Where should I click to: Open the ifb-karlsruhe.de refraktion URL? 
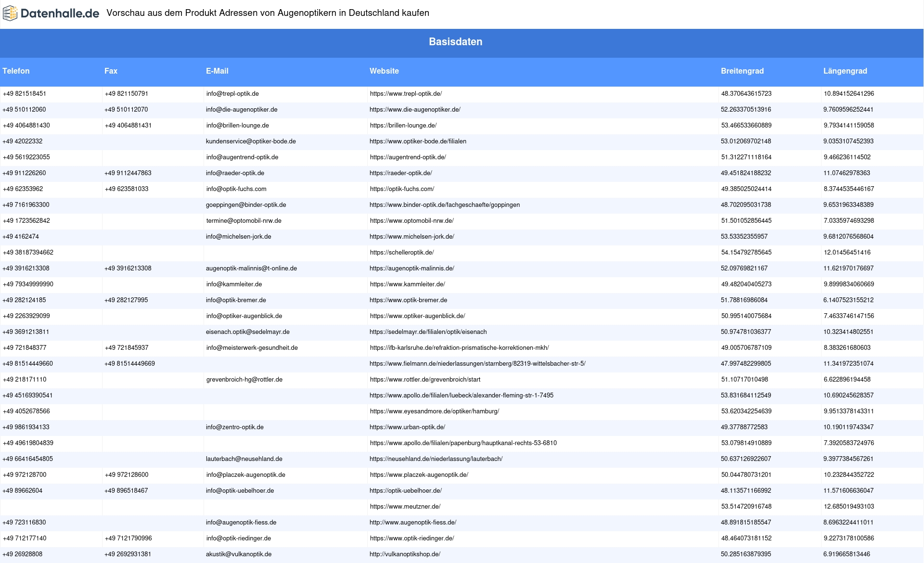coord(459,348)
